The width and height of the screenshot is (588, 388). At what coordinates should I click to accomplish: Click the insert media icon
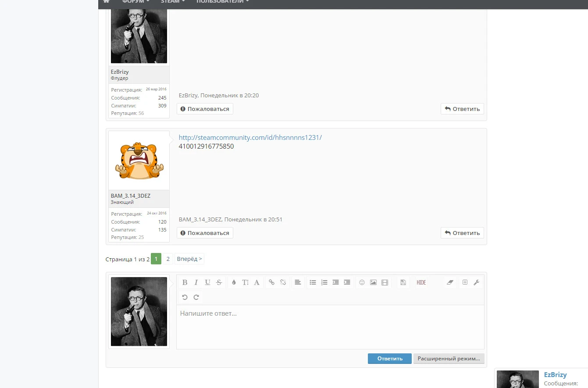(x=385, y=282)
